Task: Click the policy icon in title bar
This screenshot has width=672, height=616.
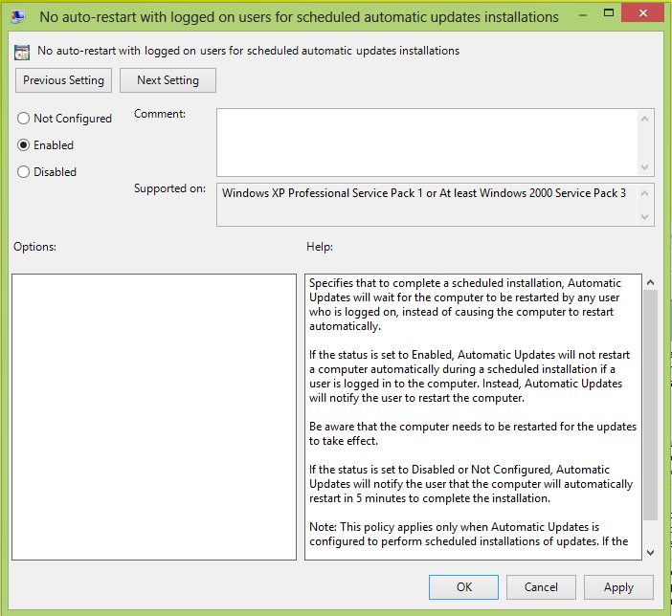Action: [x=18, y=16]
